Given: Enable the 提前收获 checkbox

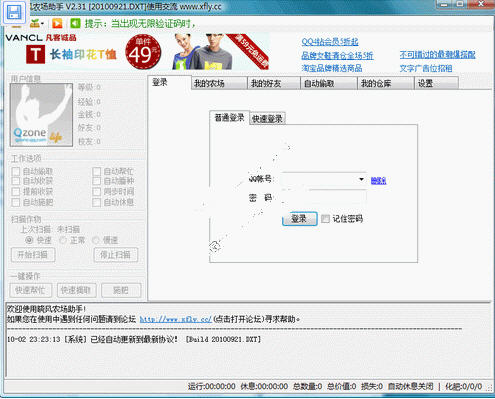Looking at the screenshot, I should point(16,192).
